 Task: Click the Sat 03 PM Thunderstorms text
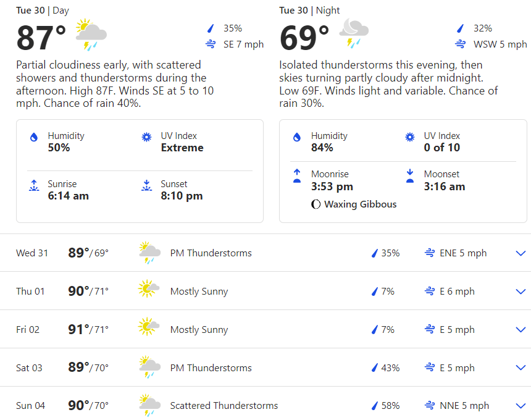pos(211,368)
